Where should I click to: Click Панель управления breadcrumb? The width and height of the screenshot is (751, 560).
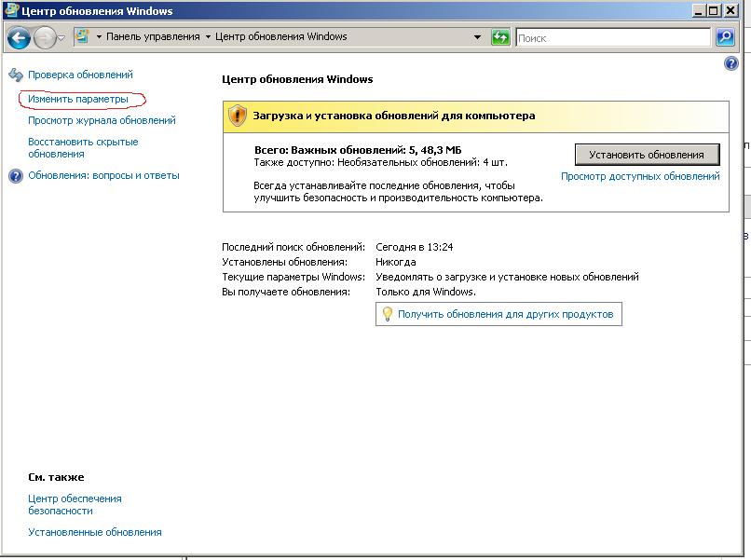[x=153, y=36]
